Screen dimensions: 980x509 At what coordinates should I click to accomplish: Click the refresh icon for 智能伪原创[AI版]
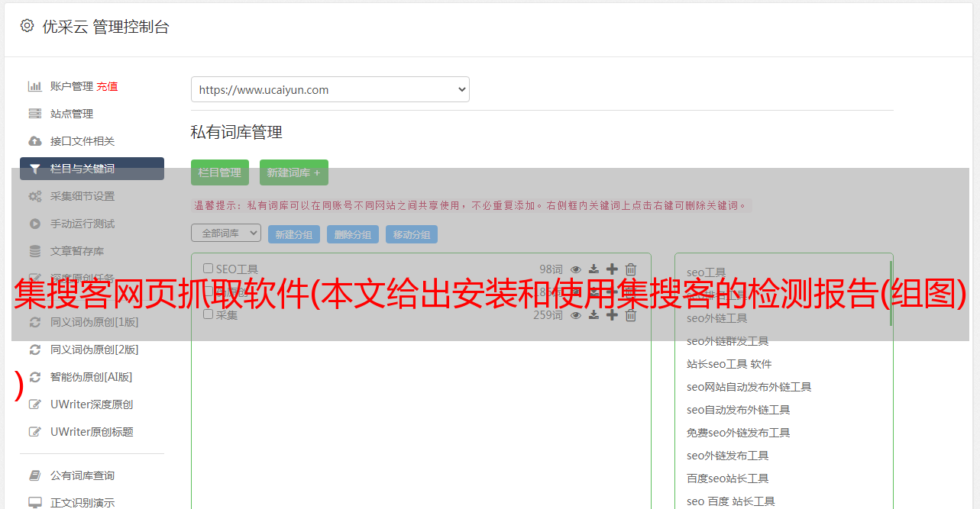pos(35,377)
